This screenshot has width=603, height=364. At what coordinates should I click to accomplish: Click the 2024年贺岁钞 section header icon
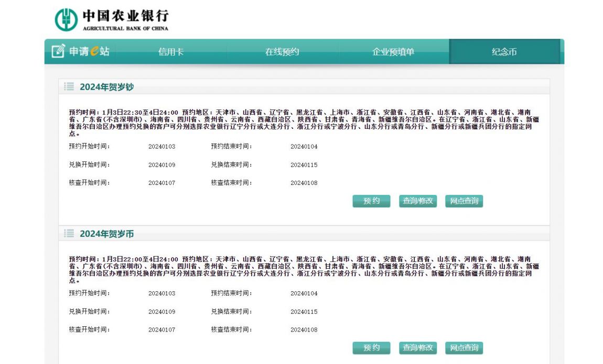tap(69, 87)
